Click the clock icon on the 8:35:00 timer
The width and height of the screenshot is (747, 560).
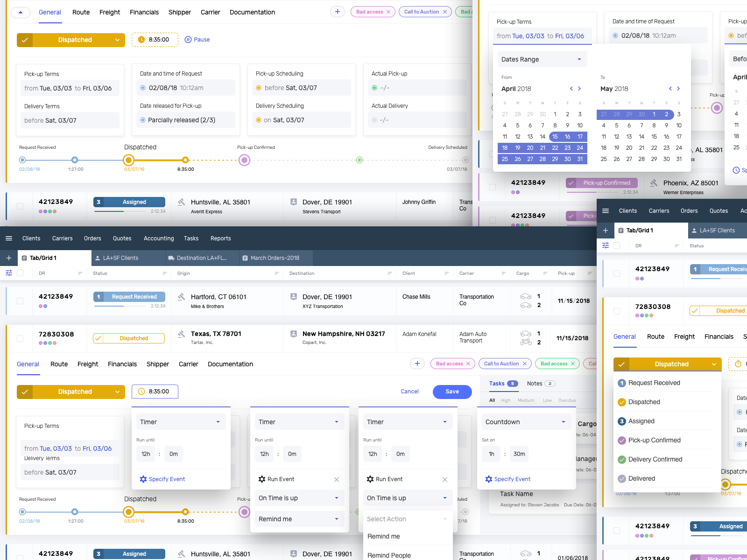click(x=142, y=392)
